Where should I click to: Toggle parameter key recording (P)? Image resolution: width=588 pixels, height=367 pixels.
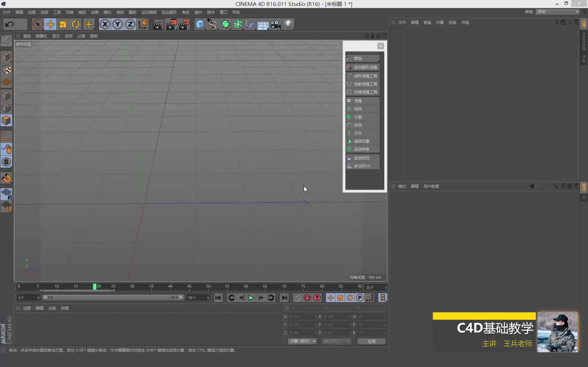360,298
